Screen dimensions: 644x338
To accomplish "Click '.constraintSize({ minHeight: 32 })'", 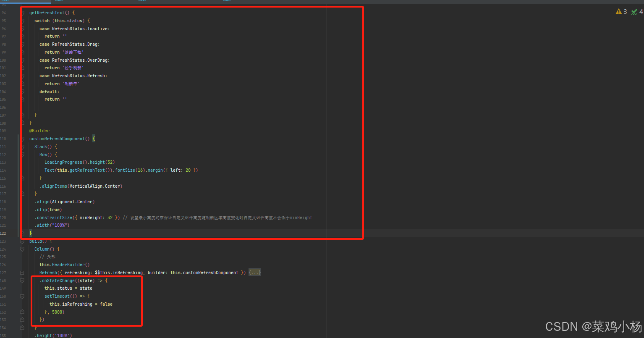I will [77, 217].
